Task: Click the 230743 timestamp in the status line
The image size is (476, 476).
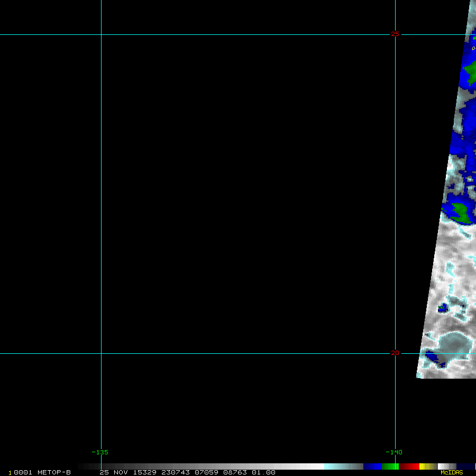Action: (x=177, y=472)
